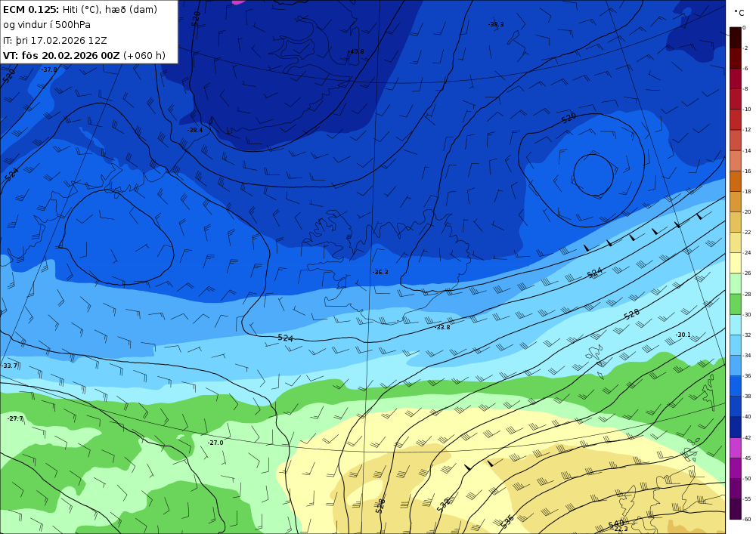Click the 536 height contour label
This screenshot has height=534, width=756.
pos(507,521)
